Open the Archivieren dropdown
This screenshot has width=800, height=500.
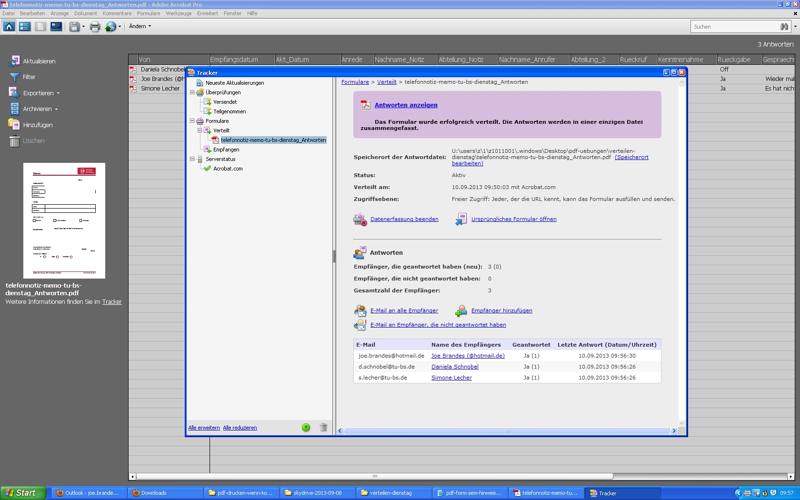(x=40, y=109)
